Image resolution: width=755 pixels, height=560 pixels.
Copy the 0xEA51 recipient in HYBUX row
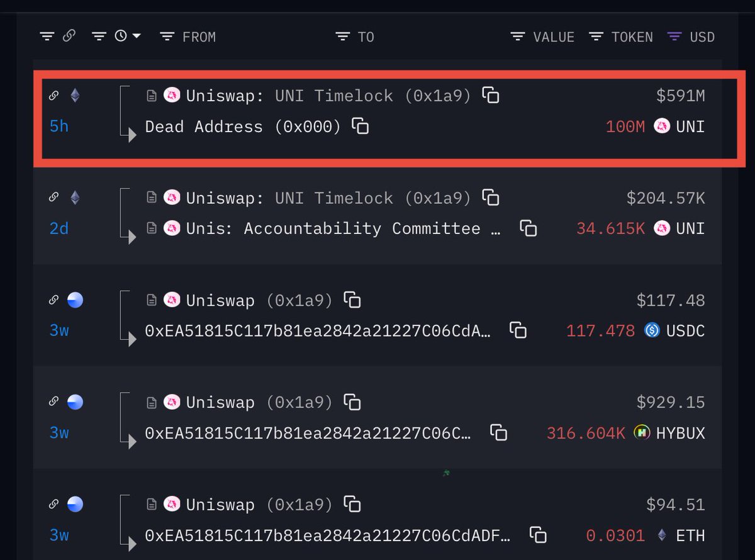pos(499,432)
